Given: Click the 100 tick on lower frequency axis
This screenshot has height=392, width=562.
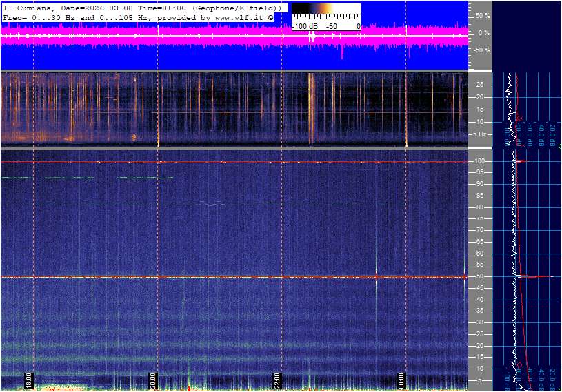Looking at the screenshot, I should (480, 161).
